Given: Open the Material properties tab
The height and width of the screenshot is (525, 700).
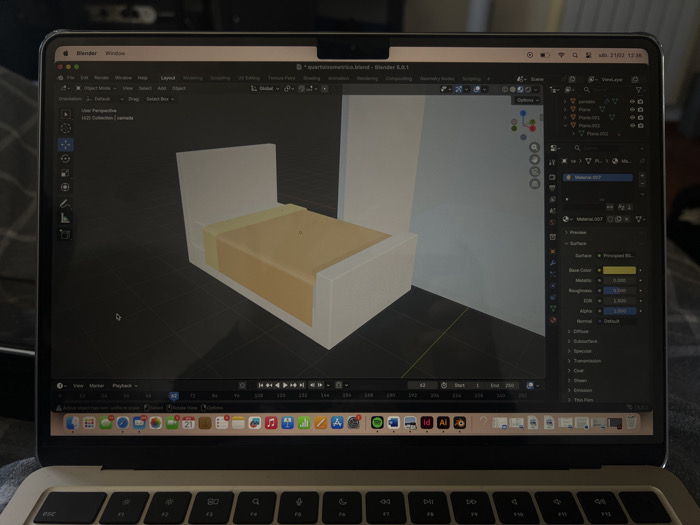Looking at the screenshot, I should tap(553, 320).
